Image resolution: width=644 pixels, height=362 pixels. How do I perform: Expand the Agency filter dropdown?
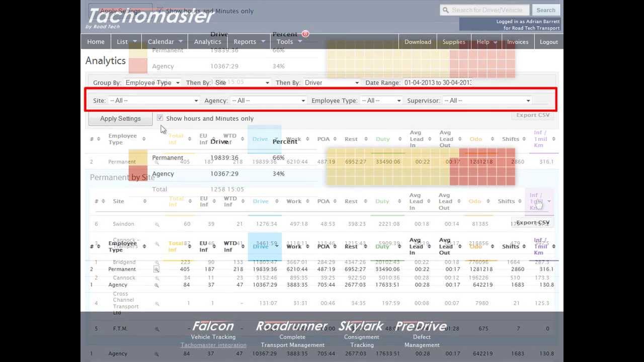coord(268,101)
